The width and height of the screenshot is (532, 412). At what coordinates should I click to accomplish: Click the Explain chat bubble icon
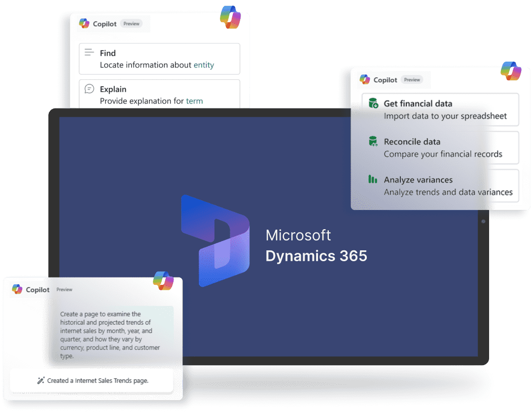(89, 89)
